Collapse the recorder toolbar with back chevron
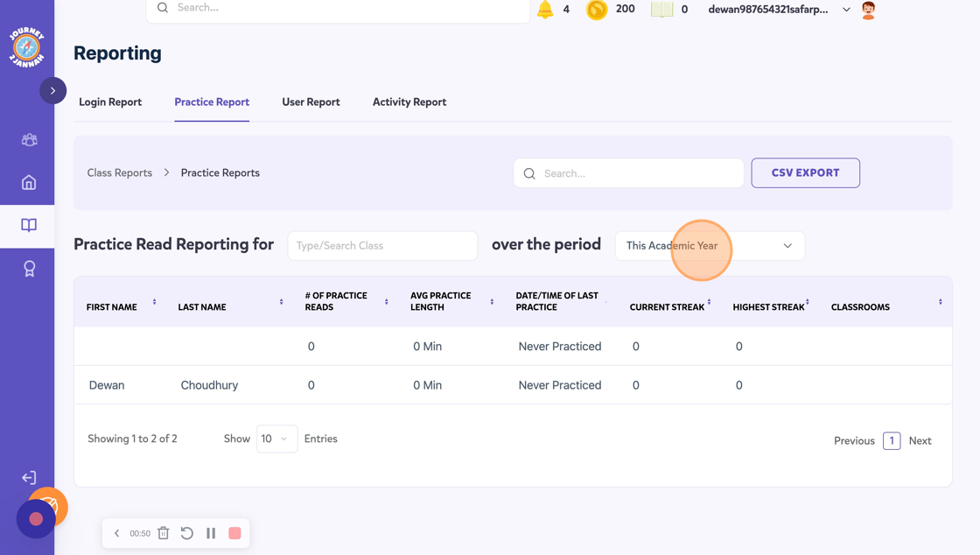 pos(117,533)
